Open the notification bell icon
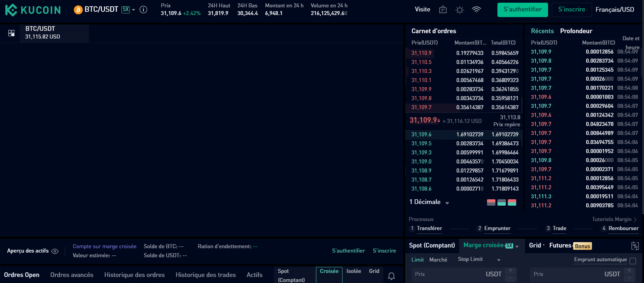644x283 pixels. click(391, 276)
